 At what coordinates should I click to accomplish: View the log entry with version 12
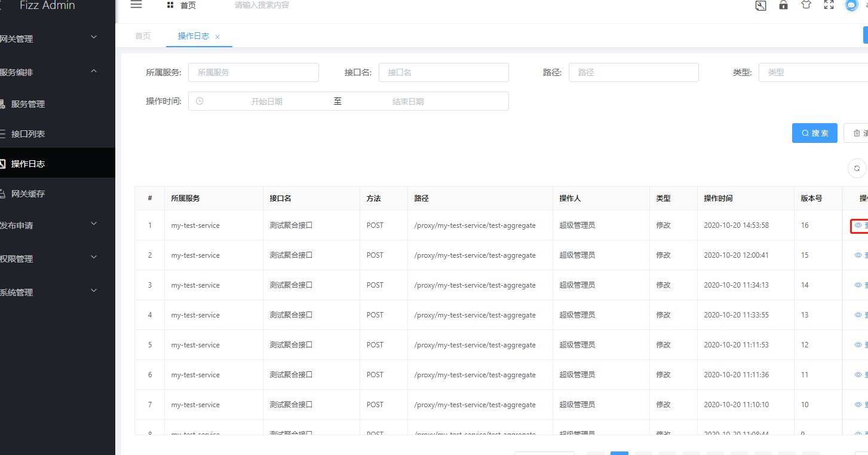pos(860,345)
